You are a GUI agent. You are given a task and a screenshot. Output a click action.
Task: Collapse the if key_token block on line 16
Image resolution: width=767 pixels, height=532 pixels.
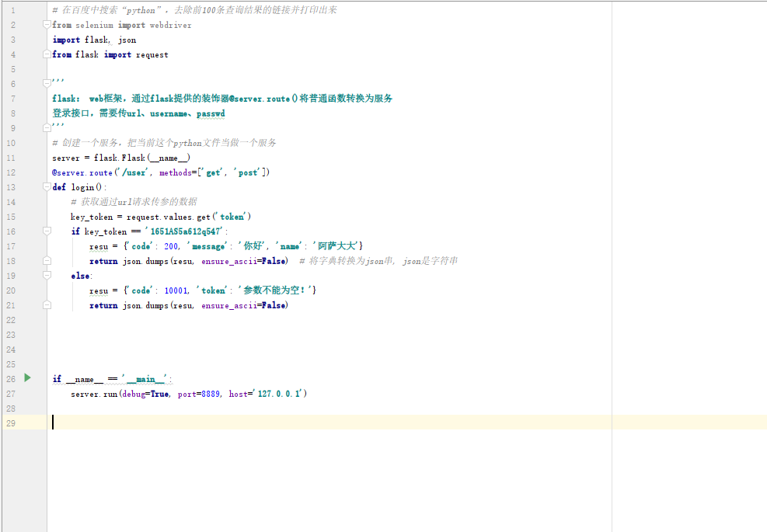[47, 231]
